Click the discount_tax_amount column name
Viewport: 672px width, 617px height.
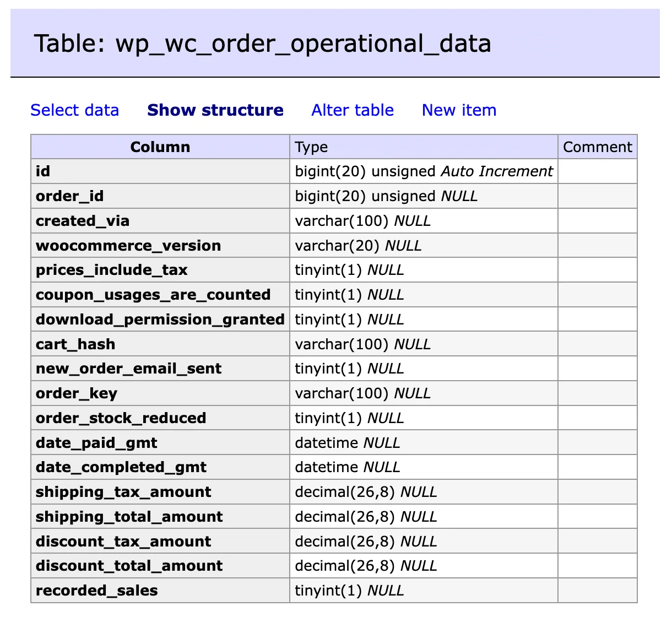pos(123,542)
